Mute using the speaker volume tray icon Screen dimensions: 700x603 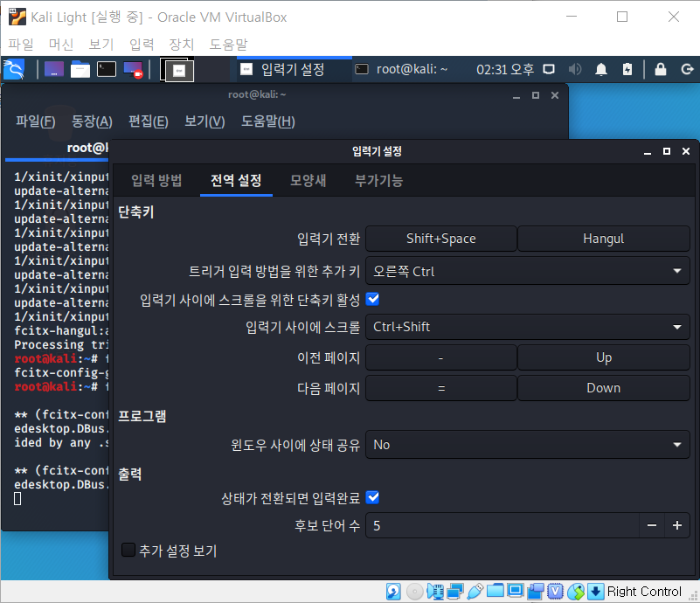575,69
